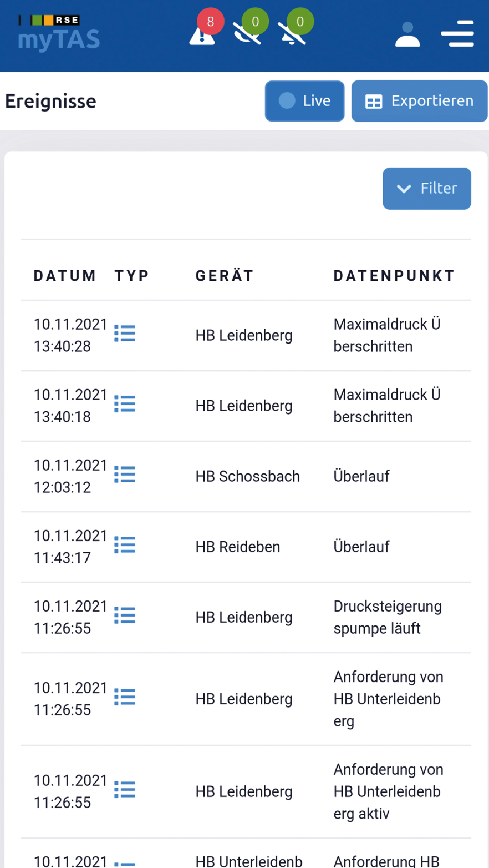489x868 pixels.
Task: Click the type icon in HB Reideben row
Action: click(x=125, y=545)
